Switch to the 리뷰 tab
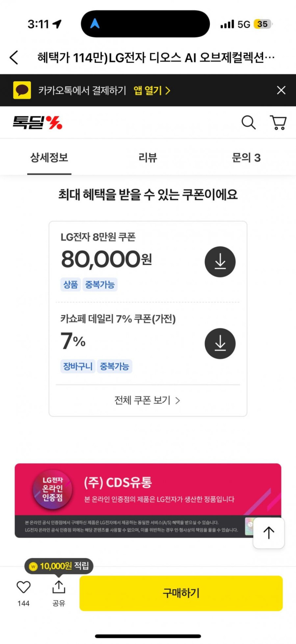This screenshot has width=296, height=644. click(x=148, y=158)
